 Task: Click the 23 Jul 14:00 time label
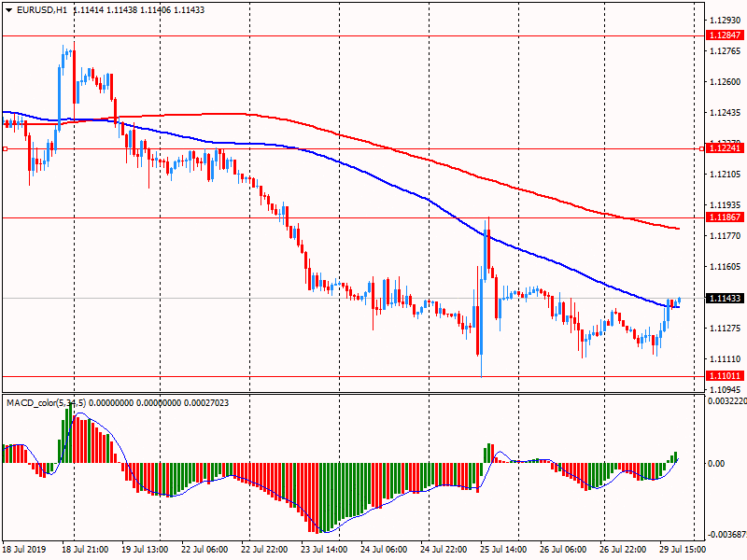coord(324,549)
